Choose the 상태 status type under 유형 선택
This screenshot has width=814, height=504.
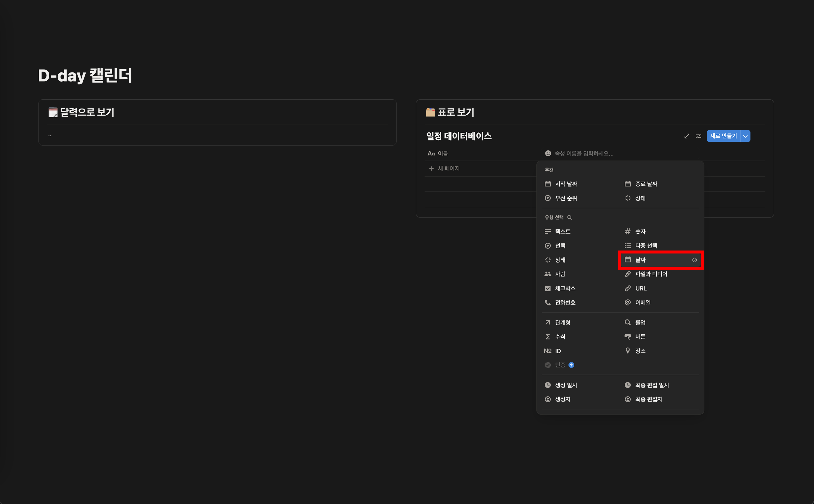click(x=560, y=260)
